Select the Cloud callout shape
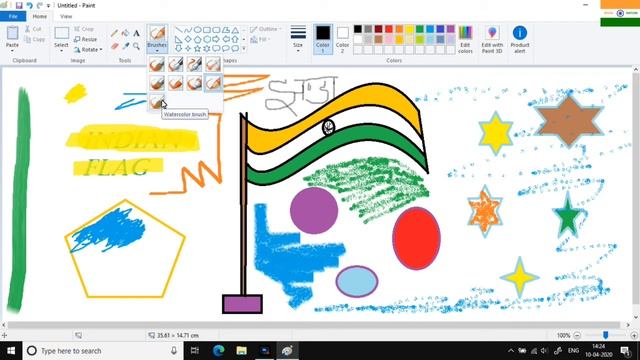Image resolution: width=640 pixels, height=360 pixels. click(x=235, y=49)
